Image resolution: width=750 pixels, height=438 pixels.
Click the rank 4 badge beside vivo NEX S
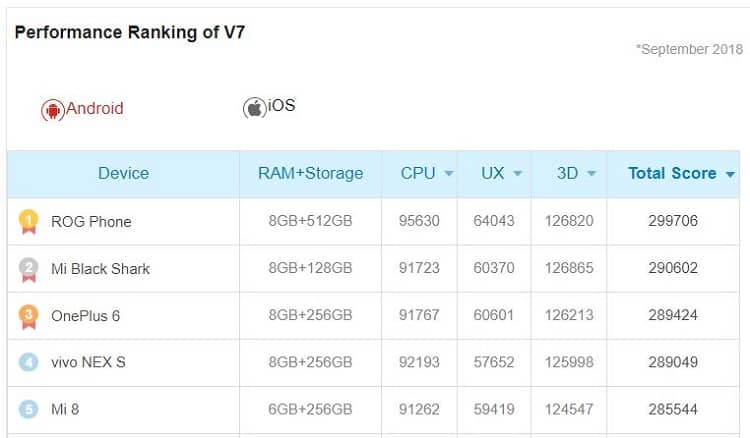point(29,362)
